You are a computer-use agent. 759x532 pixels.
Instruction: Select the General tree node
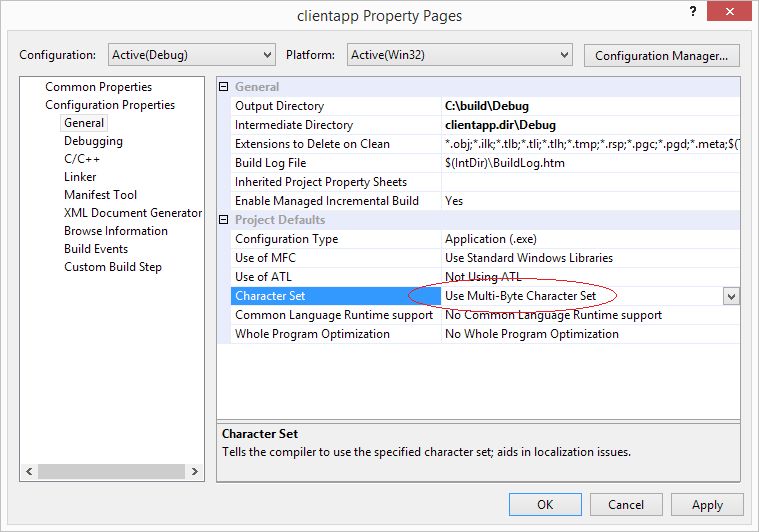click(x=84, y=123)
